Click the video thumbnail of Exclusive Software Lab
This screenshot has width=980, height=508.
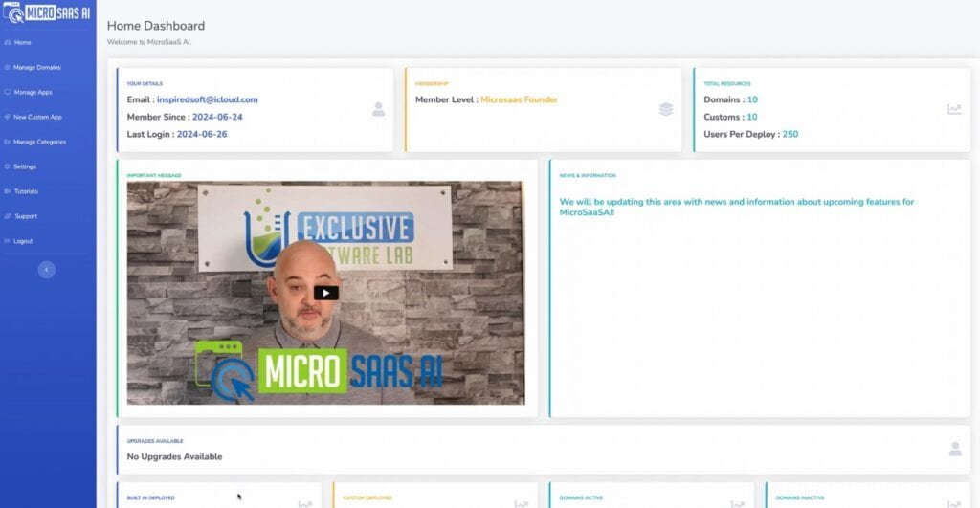(x=325, y=293)
